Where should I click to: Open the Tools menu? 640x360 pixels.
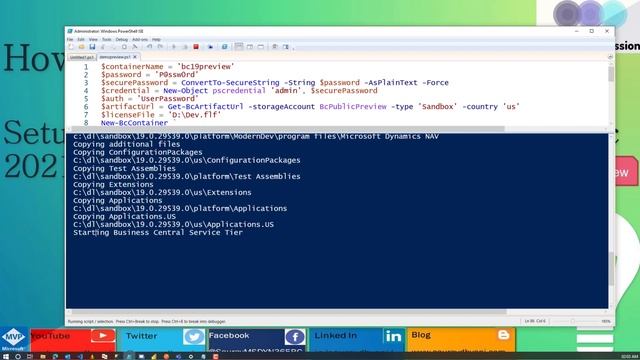point(107,40)
